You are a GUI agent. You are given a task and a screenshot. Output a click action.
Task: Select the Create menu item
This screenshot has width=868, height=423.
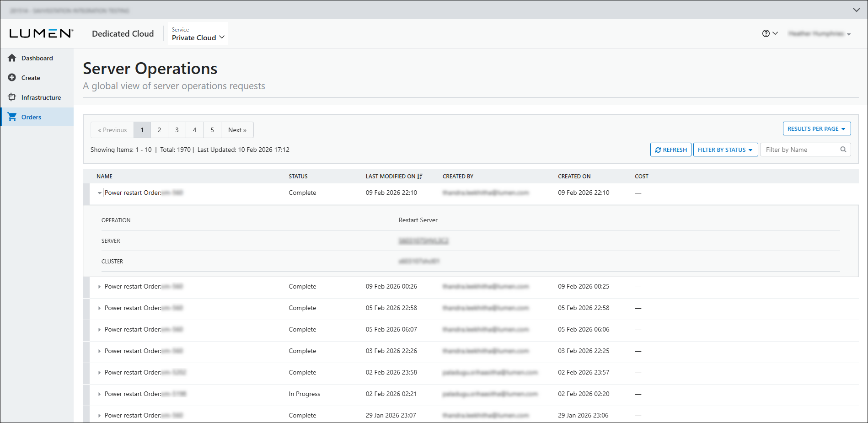click(x=37, y=78)
